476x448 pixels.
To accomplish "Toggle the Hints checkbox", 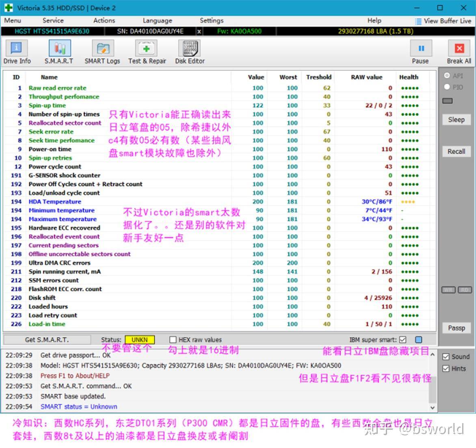I will (x=446, y=369).
